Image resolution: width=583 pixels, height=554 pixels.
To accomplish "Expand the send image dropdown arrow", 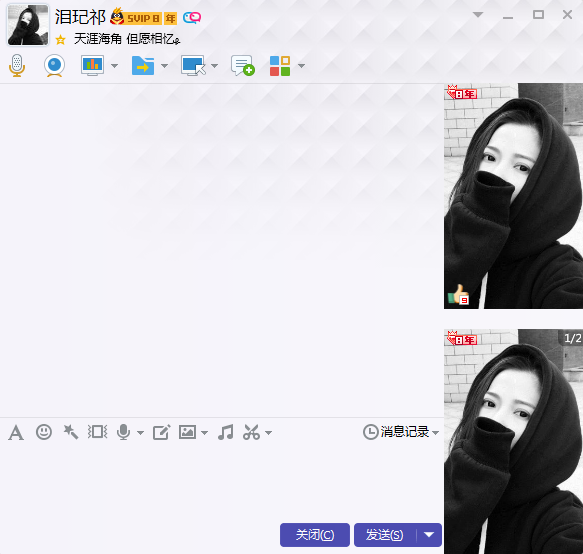I will 204,433.
